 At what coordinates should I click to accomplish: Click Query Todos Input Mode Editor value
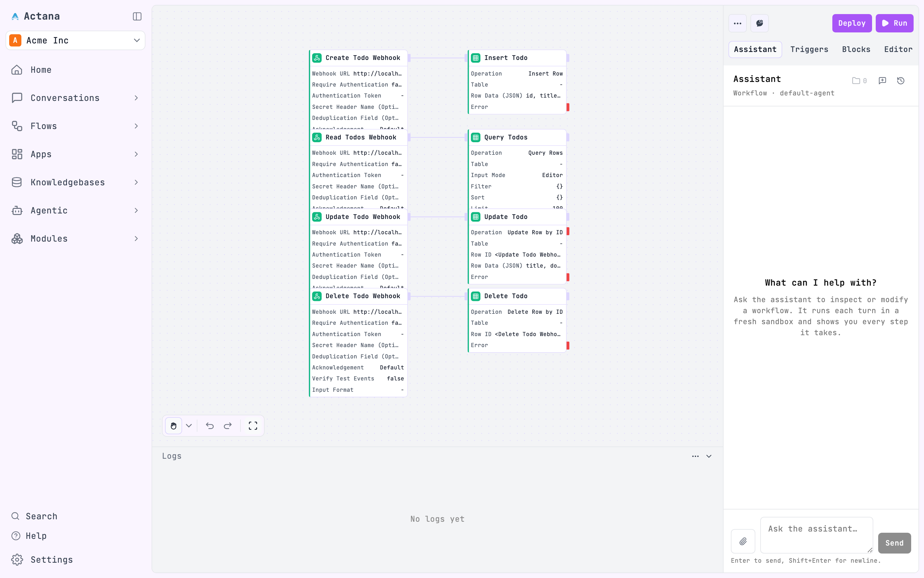click(x=552, y=175)
